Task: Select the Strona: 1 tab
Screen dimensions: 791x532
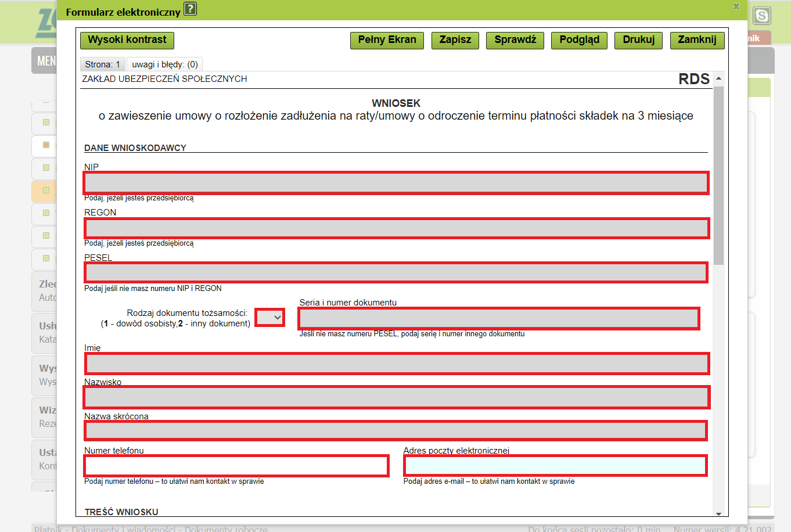Action: [x=103, y=64]
